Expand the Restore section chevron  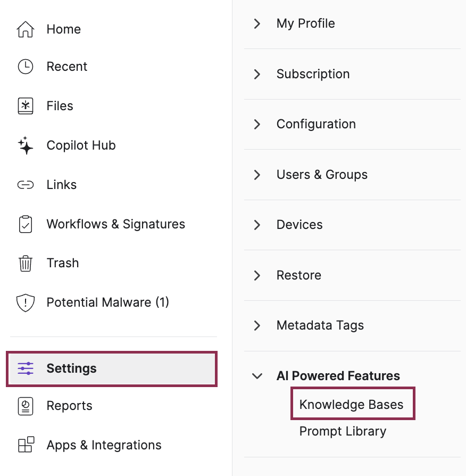[x=257, y=275]
